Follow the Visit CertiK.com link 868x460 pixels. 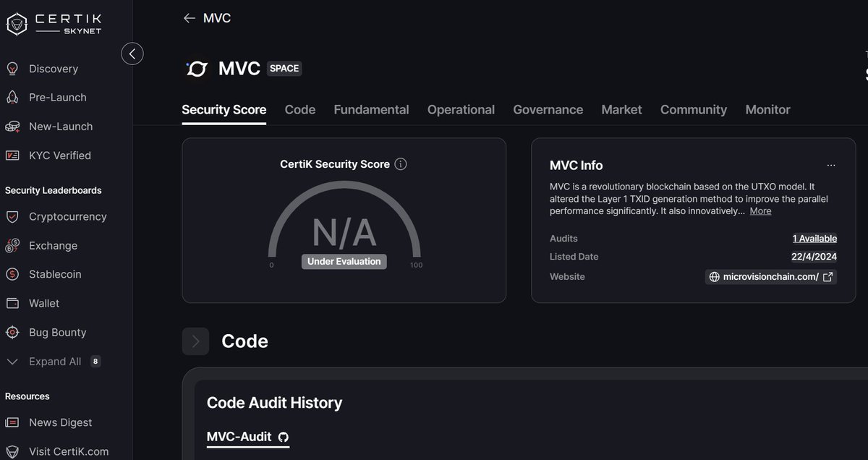click(x=69, y=451)
